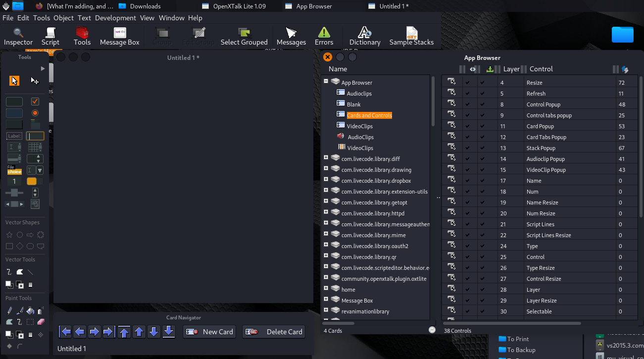Toggle selectable check for Control Popup row
644x359 pixels.
point(482,104)
